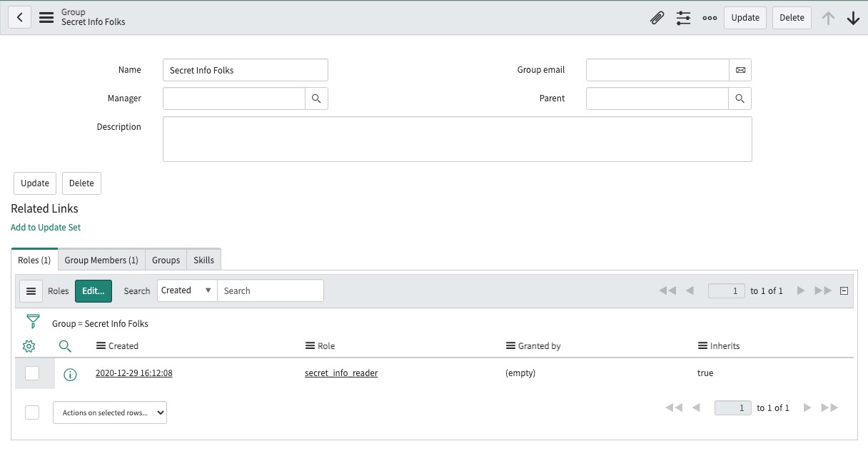Open the personalize form icon

tap(683, 17)
